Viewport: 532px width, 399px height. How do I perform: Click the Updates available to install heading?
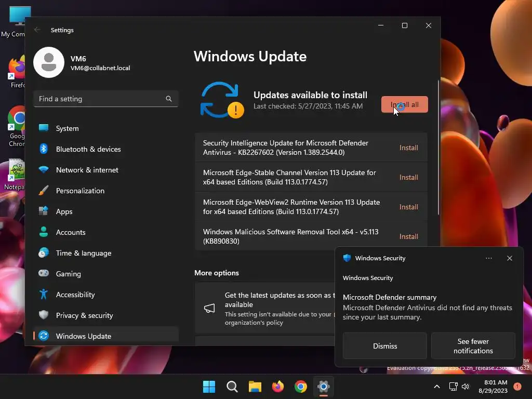pyautogui.click(x=311, y=95)
